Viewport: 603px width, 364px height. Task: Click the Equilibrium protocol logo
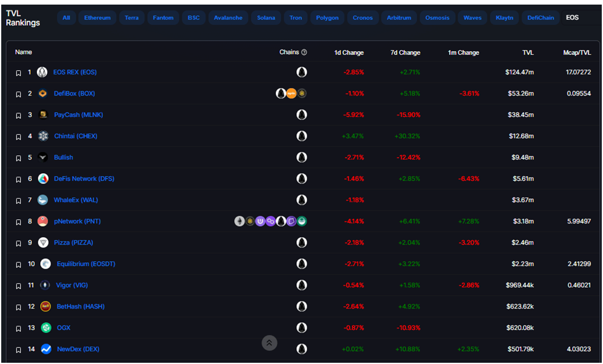pyautogui.click(x=46, y=264)
